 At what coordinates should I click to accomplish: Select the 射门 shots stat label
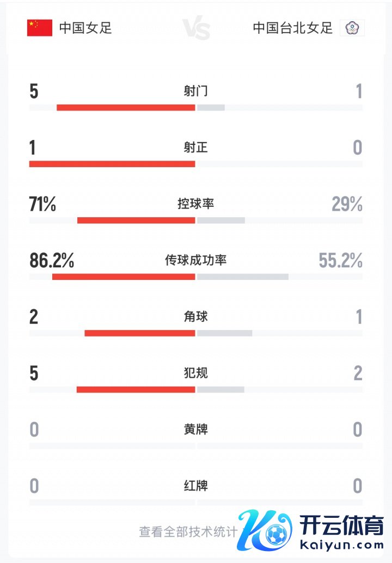tap(196, 91)
